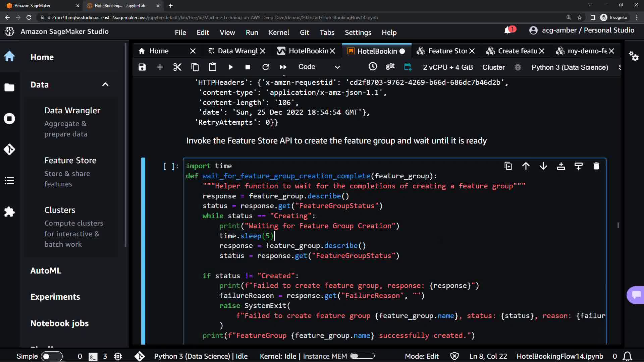Open the Kernel menu

point(279,33)
